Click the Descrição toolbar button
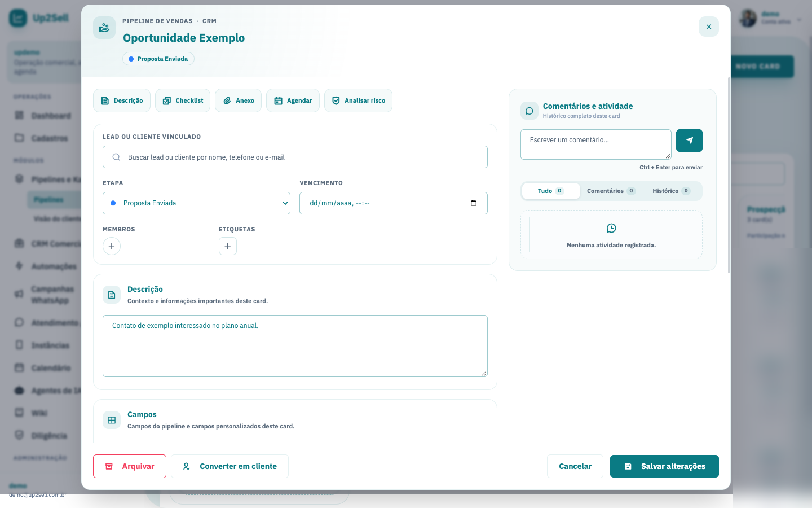This screenshot has width=812, height=508. click(x=122, y=100)
